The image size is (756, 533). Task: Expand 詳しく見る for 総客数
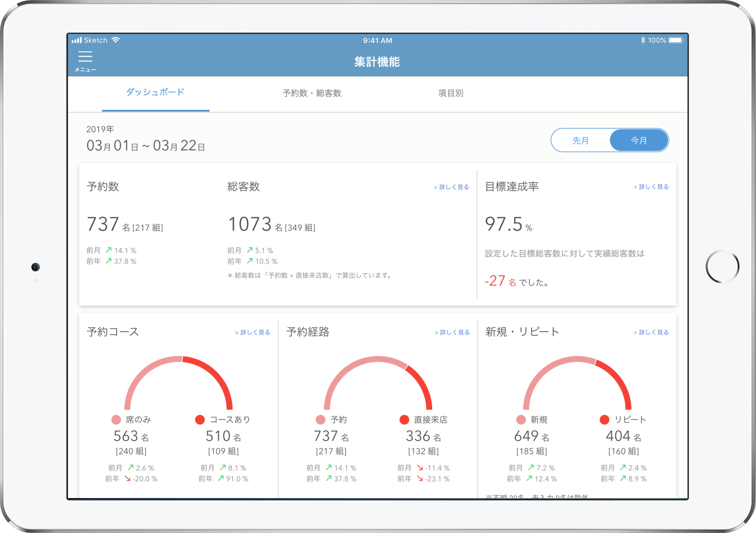coord(451,187)
